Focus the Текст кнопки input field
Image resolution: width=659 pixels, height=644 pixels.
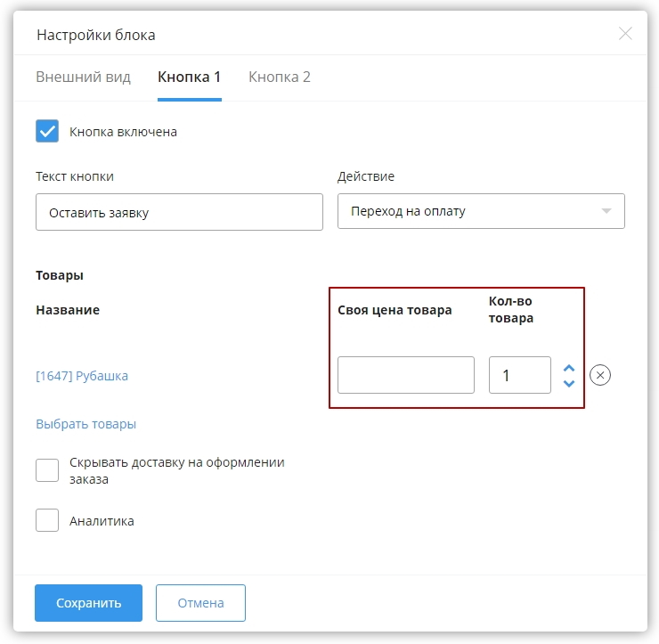tap(179, 213)
